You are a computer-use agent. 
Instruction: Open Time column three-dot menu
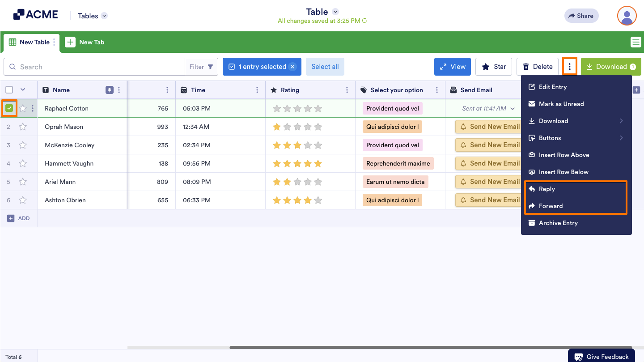[x=257, y=90]
